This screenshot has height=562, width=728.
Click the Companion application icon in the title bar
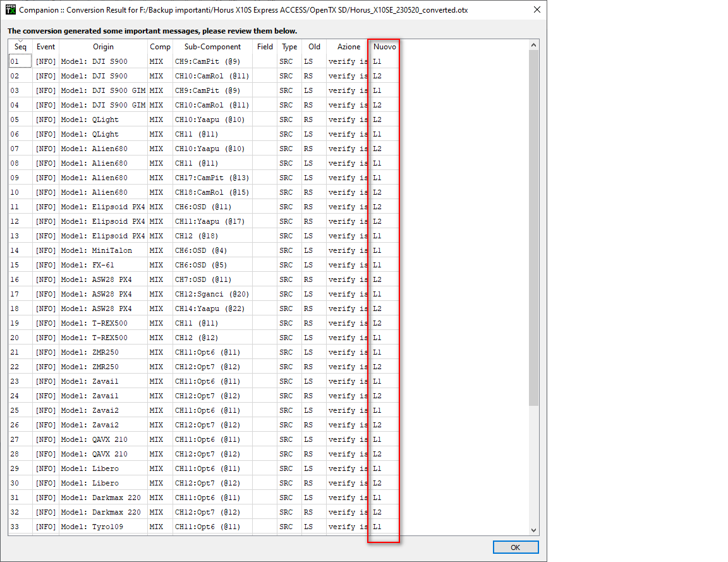click(10, 9)
